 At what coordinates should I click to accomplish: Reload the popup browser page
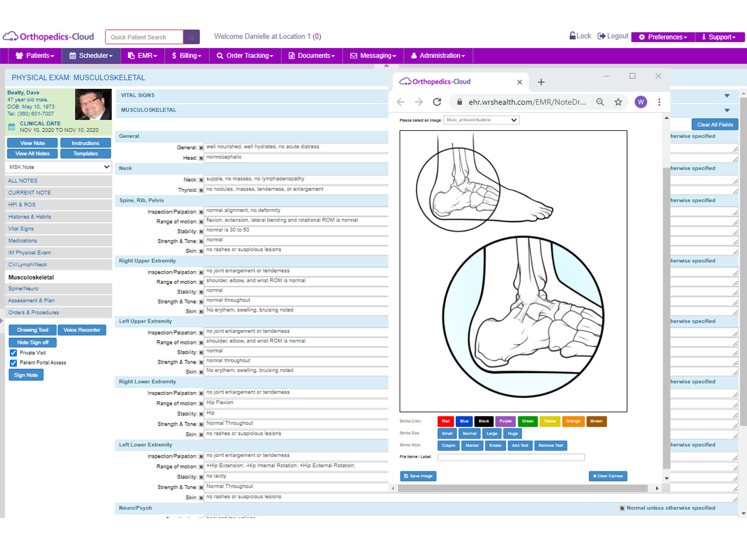tap(437, 102)
